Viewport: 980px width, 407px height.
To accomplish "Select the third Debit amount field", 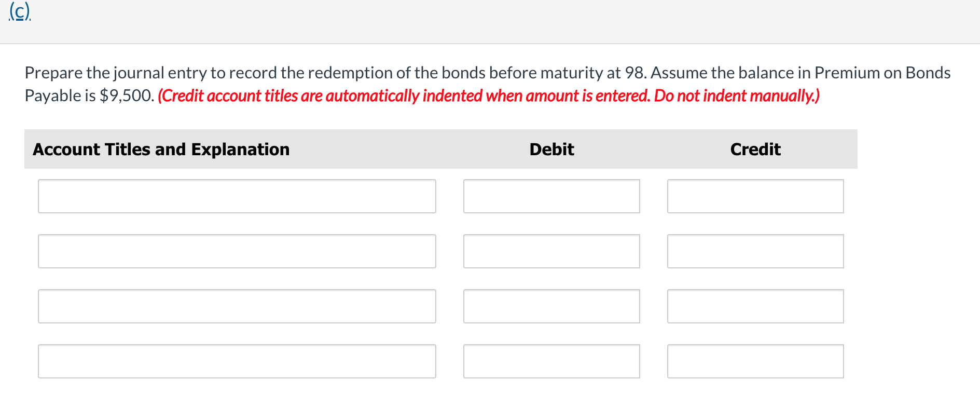I will coord(551,306).
